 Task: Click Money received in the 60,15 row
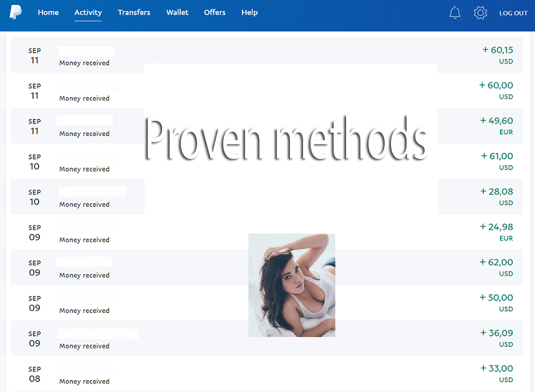(84, 63)
